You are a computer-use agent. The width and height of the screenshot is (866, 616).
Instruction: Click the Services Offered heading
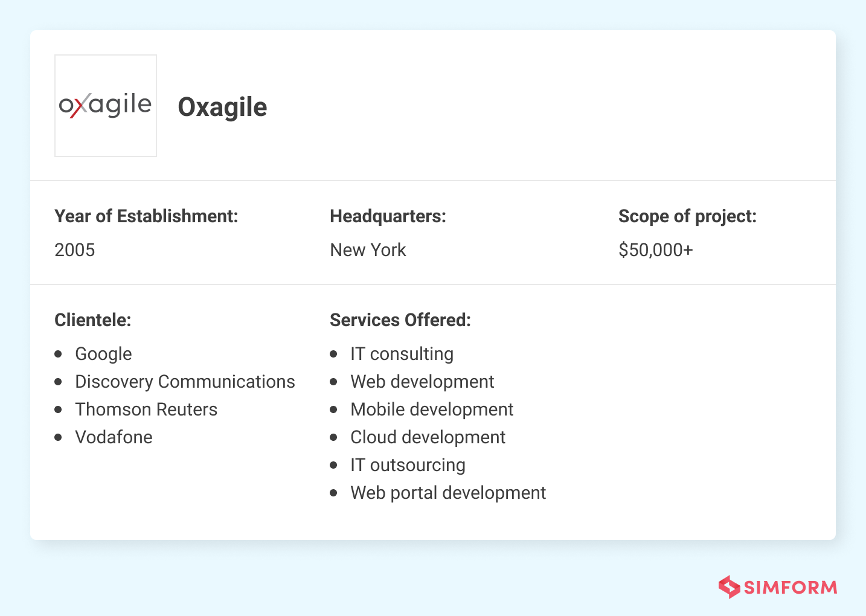click(x=400, y=320)
